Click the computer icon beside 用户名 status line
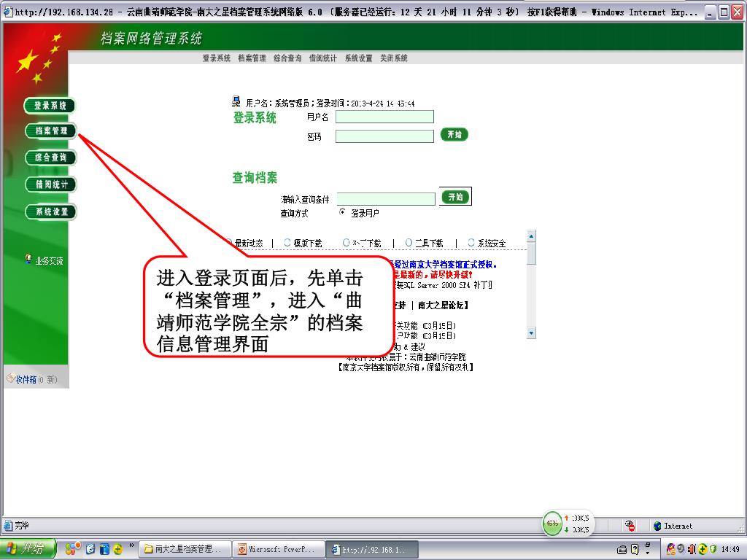 tap(236, 101)
